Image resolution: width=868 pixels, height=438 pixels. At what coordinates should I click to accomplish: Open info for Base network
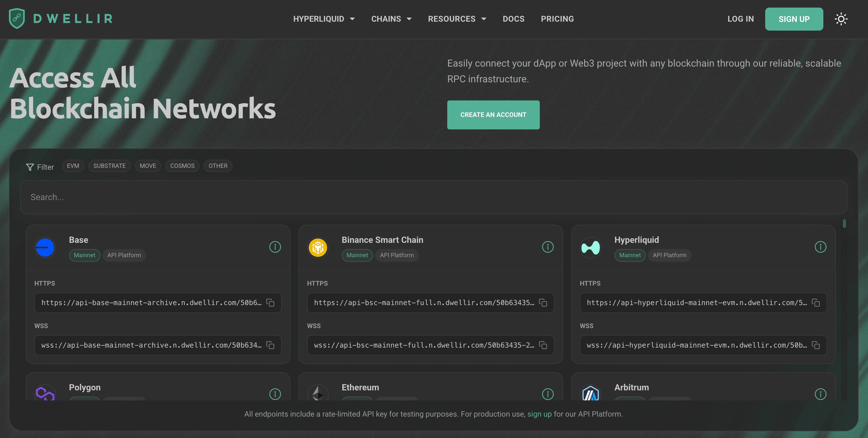tap(275, 247)
